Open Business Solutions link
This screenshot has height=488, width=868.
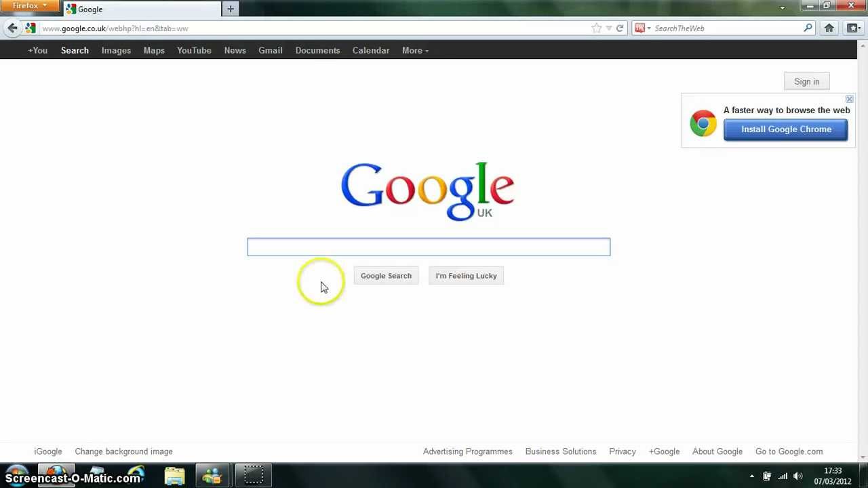pyautogui.click(x=561, y=451)
